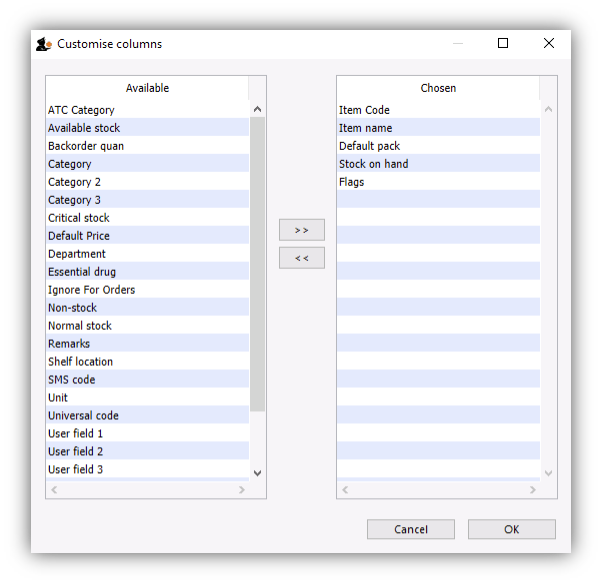Cancel the Customise columns dialog
Image resolution: width=602 pixels, height=584 pixels.
[x=410, y=529]
